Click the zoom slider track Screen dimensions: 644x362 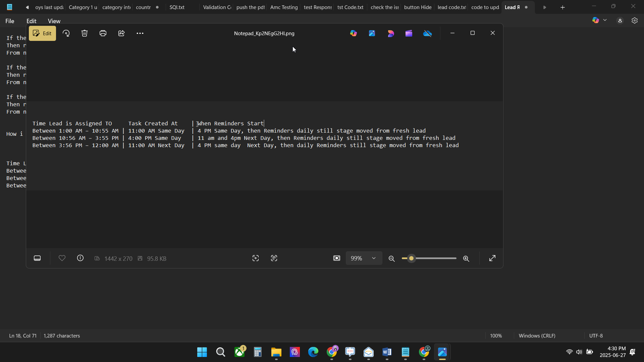click(436, 258)
